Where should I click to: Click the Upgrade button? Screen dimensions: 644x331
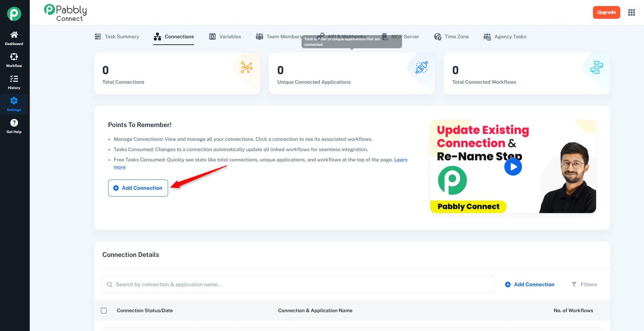606,12
